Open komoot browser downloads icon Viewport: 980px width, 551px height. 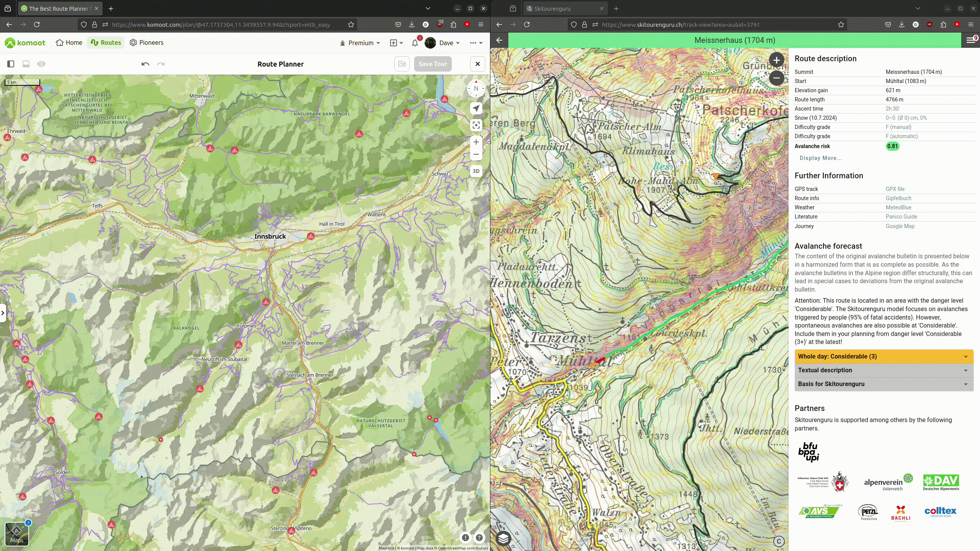click(x=412, y=24)
